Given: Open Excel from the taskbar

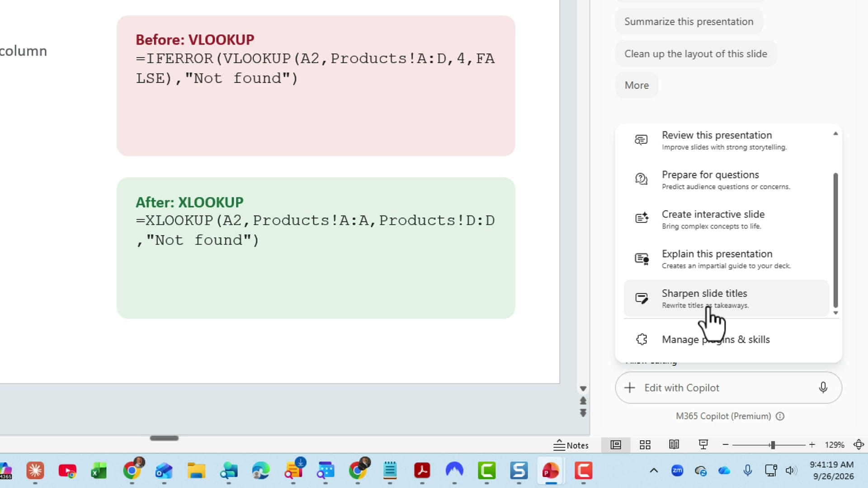Looking at the screenshot, I should (99, 471).
